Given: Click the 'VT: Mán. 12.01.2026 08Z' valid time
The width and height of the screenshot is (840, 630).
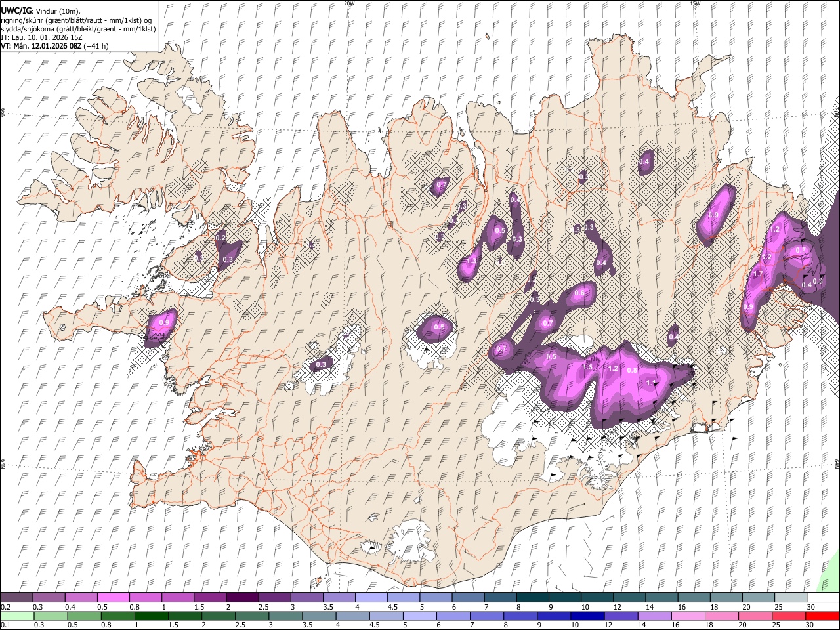Looking at the screenshot, I should click(x=41, y=46).
